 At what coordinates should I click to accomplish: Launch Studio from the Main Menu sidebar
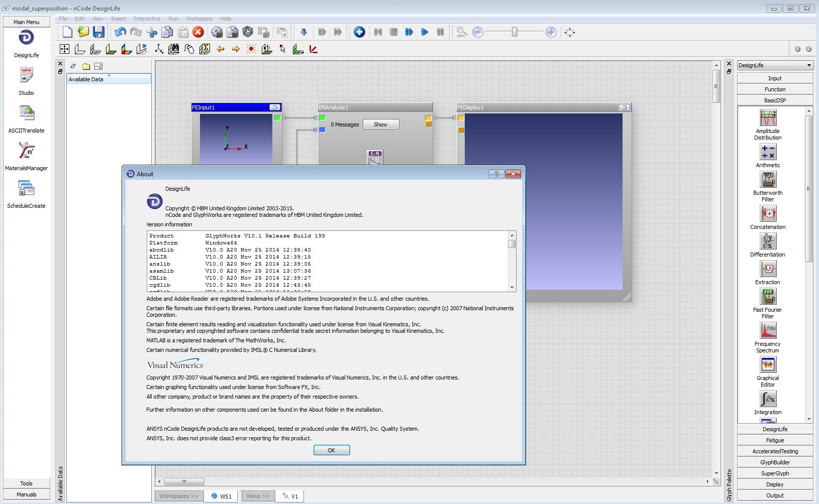coord(26,81)
